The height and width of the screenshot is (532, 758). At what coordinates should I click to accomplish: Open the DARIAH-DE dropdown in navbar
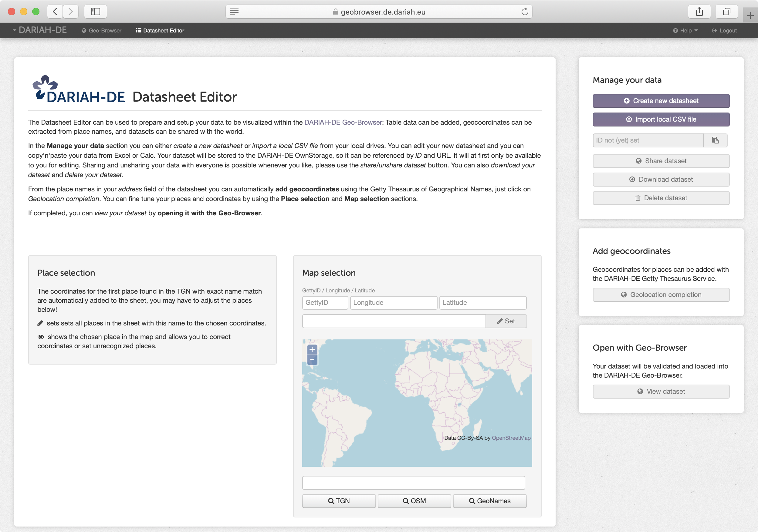pos(39,30)
